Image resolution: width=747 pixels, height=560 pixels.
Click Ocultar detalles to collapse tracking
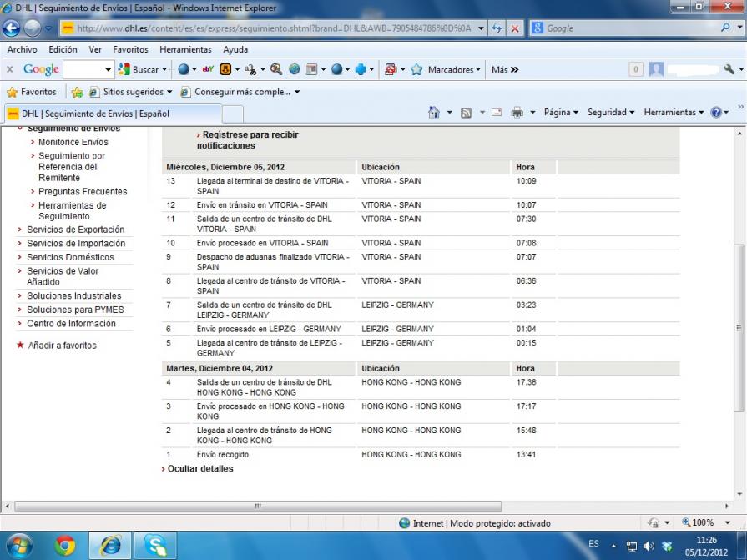200,468
